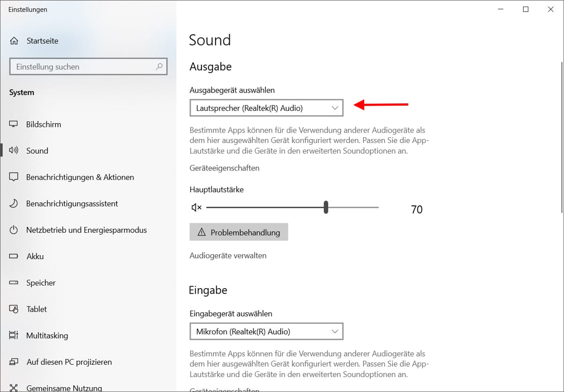Mute audio via the speaker icon
The height and width of the screenshot is (392, 564).
coord(196,207)
